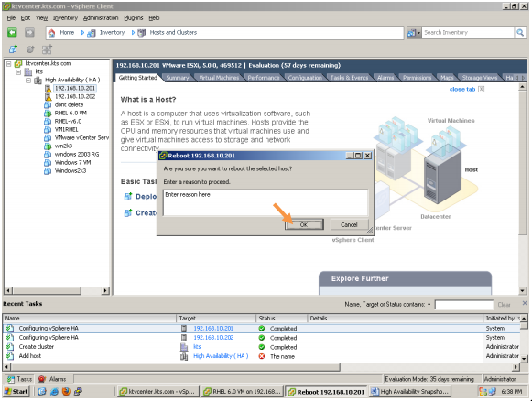This screenshot has height=401, width=532.
Task: Click the Deploy basic task icon
Action: click(127, 197)
